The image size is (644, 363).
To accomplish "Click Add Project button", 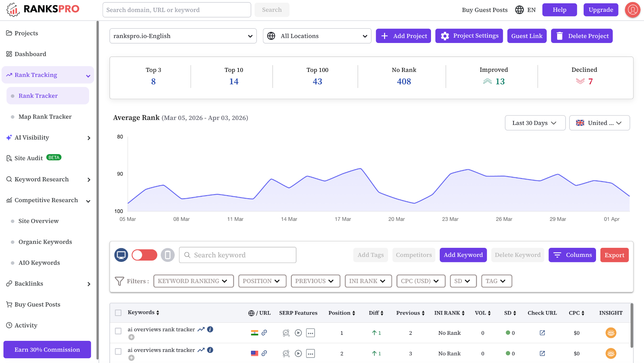I will click(x=403, y=36).
